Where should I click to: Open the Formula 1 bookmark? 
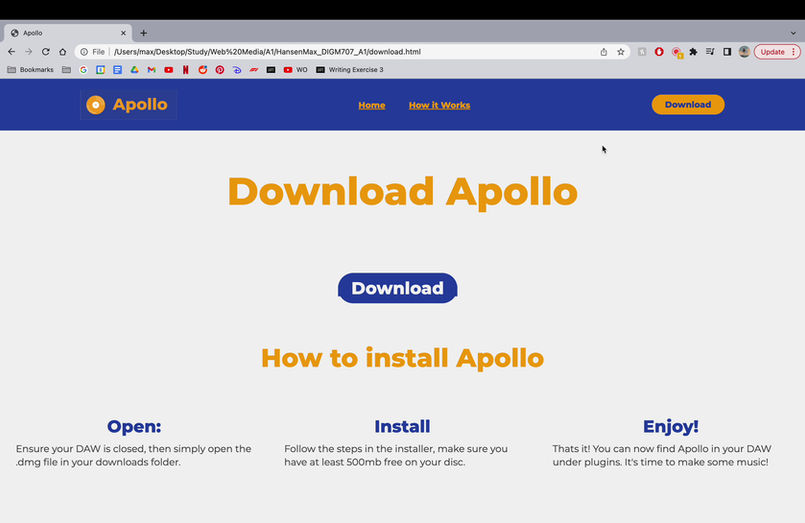(x=254, y=70)
